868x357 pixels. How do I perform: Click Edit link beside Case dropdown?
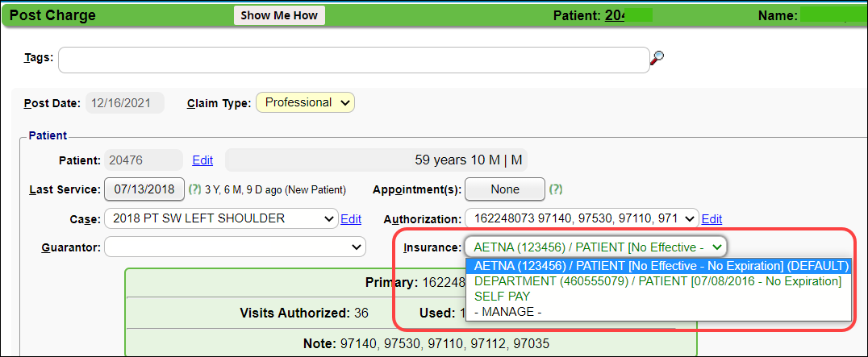[351, 219]
